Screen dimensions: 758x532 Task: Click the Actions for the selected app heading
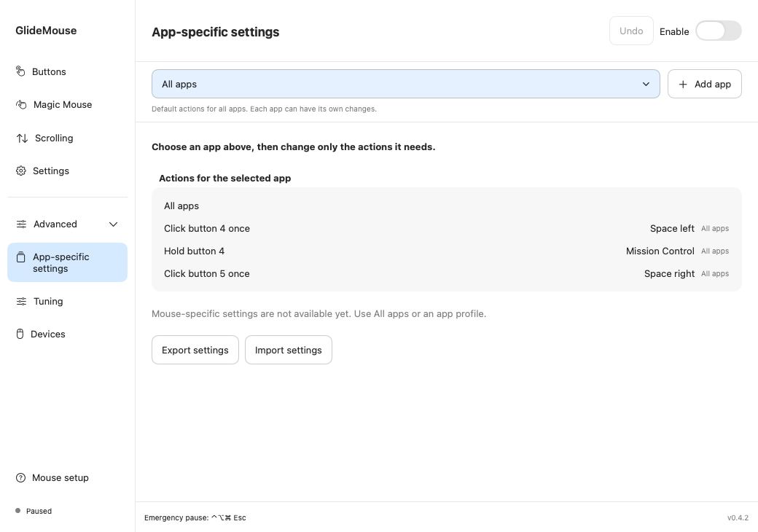pyautogui.click(x=224, y=179)
